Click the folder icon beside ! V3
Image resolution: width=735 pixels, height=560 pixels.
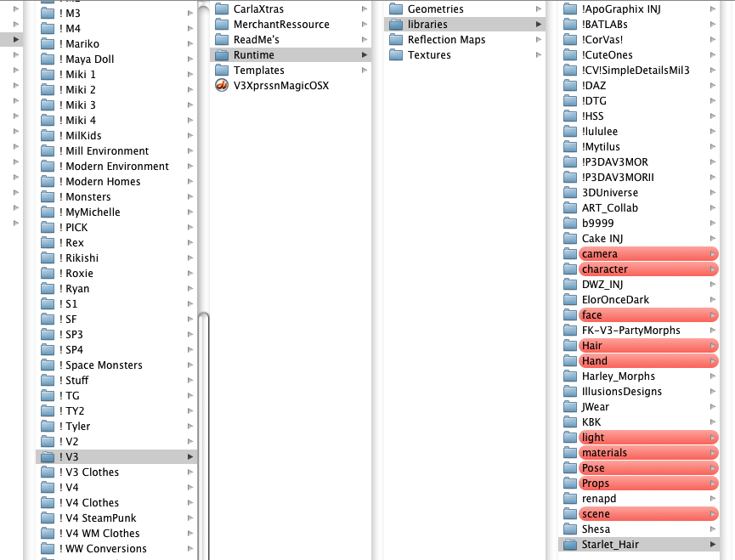tap(48, 457)
